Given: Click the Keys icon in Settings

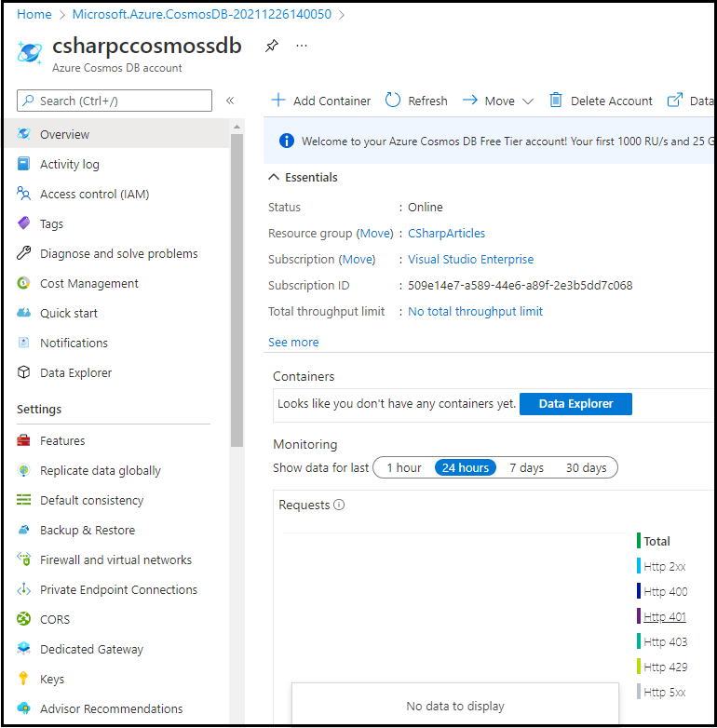Looking at the screenshot, I should pyautogui.click(x=24, y=679).
